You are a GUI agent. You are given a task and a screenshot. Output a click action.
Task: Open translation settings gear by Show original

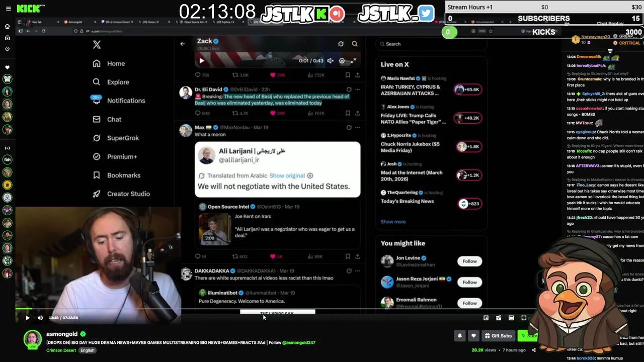(x=310, y=175)
